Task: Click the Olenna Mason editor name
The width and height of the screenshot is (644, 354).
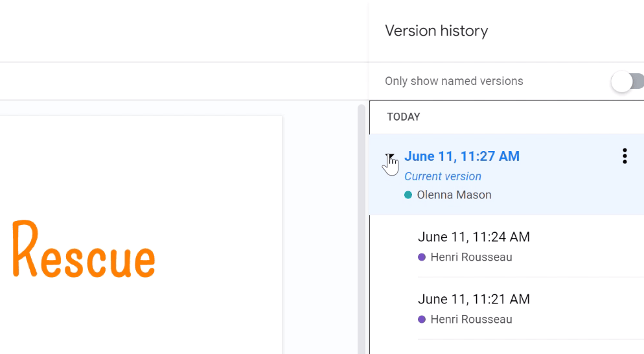Action: pyautogui.click(x=454, y=195)
